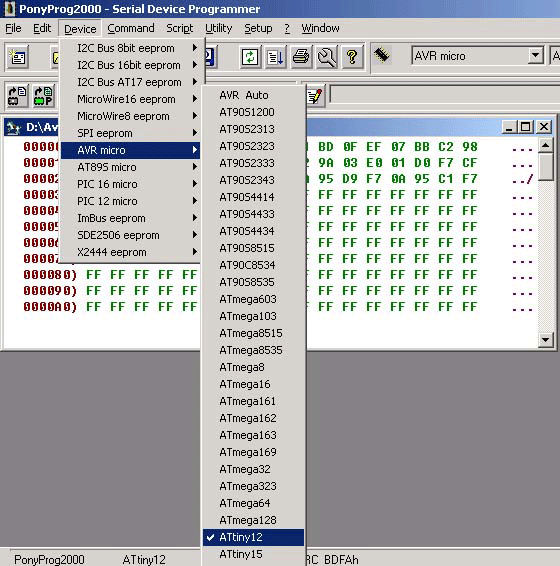Image resolution: width=560 pixels, height=566 pixels.
Task: Select AT90S1200 from the device list
Action: tap(253, 112)
